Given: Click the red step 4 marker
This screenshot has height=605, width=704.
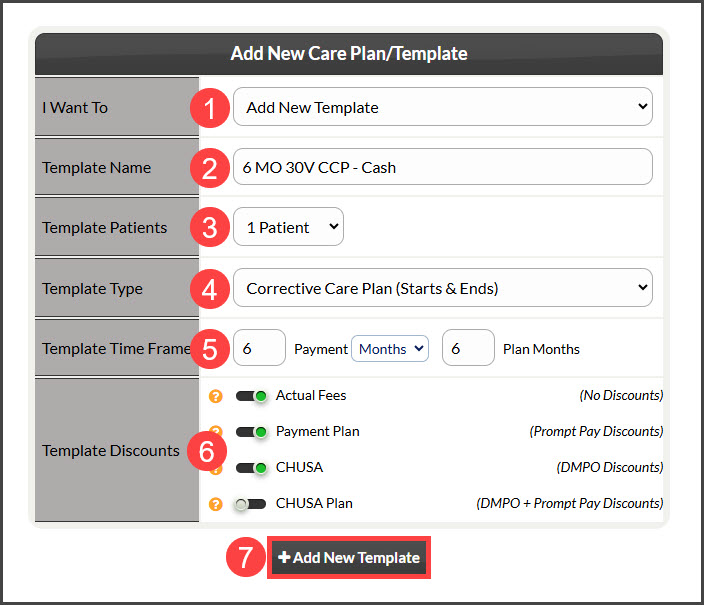Looking at the screenshot, I should [210, 289].
